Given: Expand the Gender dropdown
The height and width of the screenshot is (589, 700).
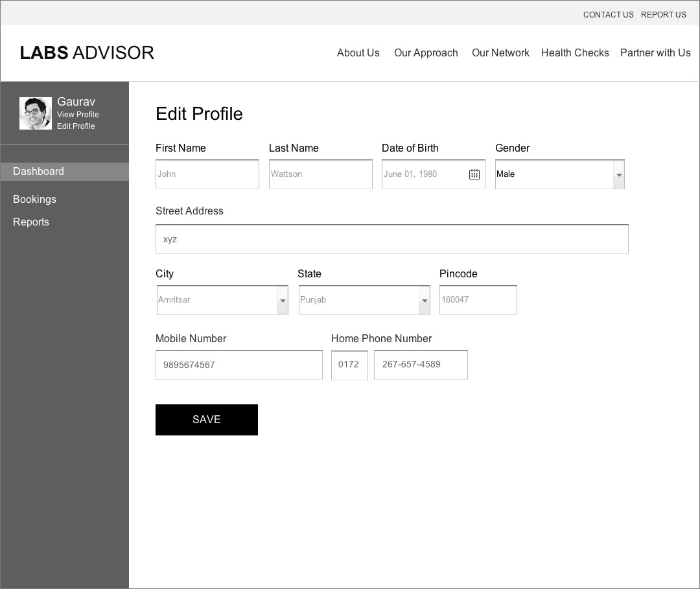Looking at the screenshot, I should click(x=618, y=175).
